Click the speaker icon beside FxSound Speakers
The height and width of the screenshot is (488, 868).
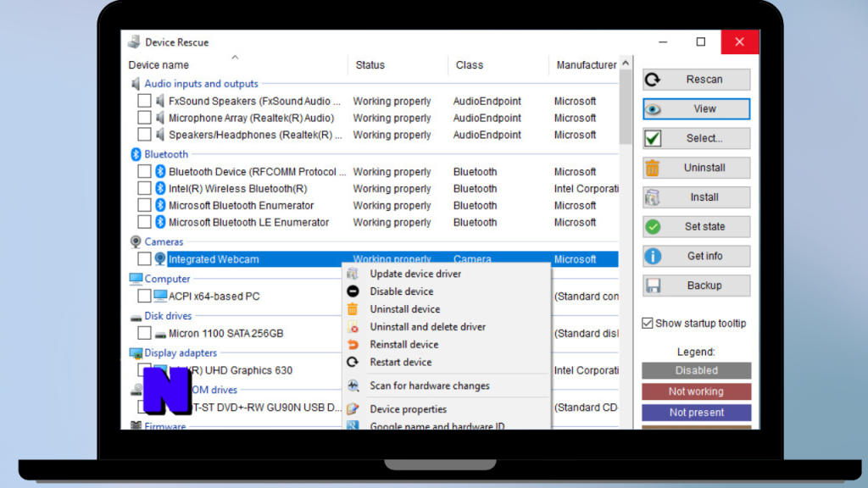pos(160,101)
